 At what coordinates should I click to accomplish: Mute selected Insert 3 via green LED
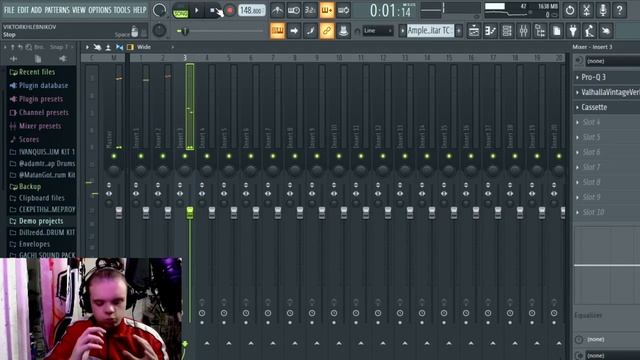coord(185,156)
